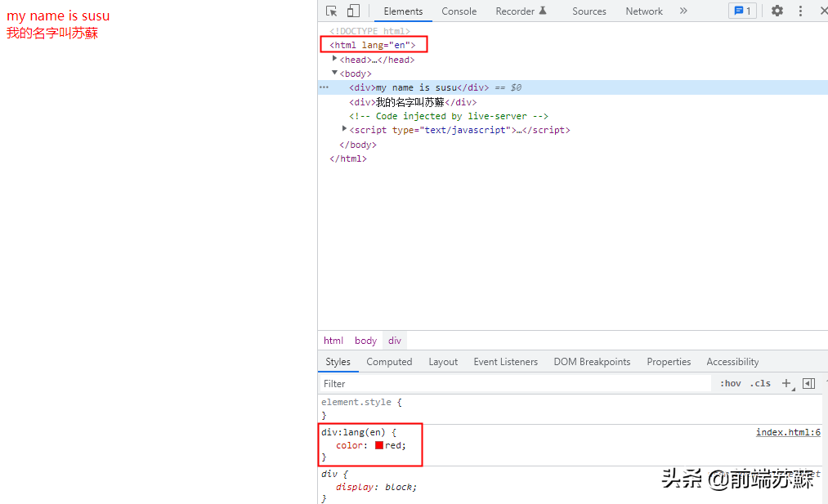This screenshot has width=828, height=504.
Task: Collapse the body element node
Action: [x=334, y=73]
